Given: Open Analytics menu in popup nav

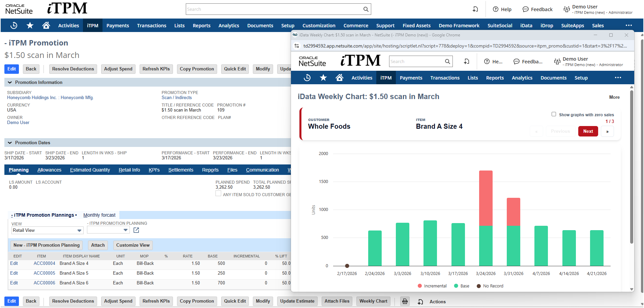Looking at the screenshot, I should pyautogui.click(x=522, y=78).
